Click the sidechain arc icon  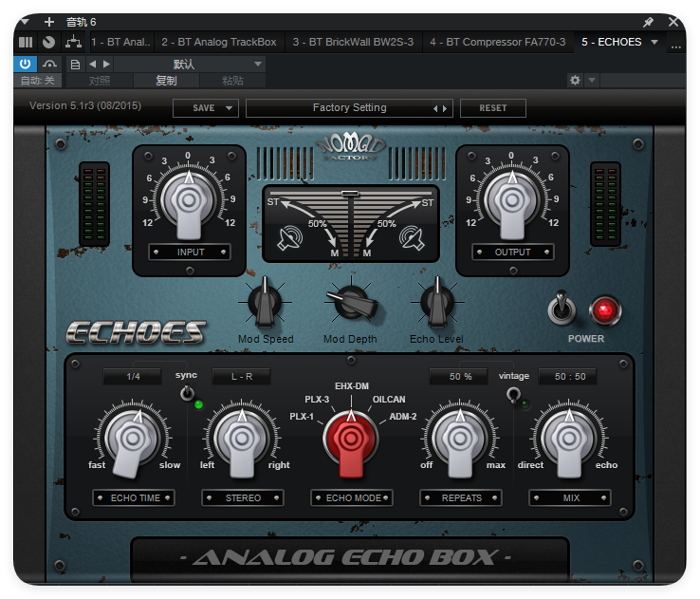pyautogui.click(x=49, y=64)
